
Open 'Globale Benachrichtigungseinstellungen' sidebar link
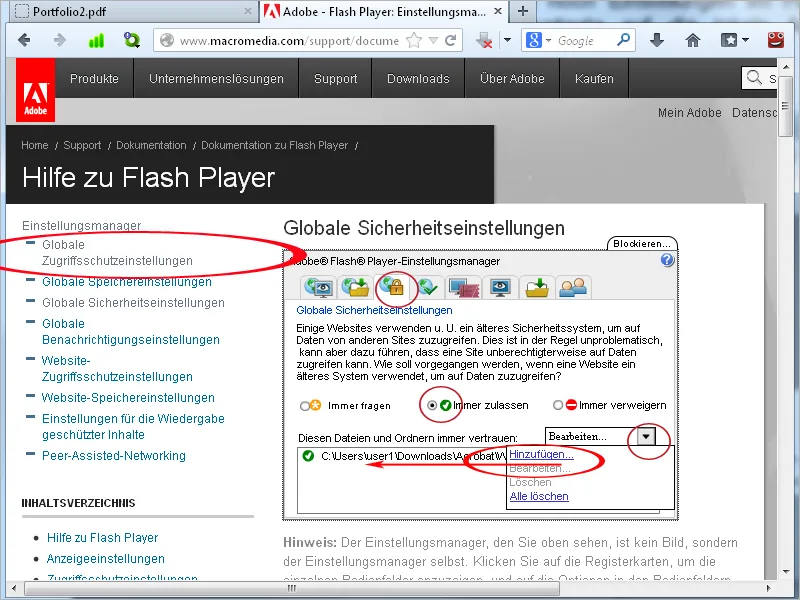tap(131, 332)
